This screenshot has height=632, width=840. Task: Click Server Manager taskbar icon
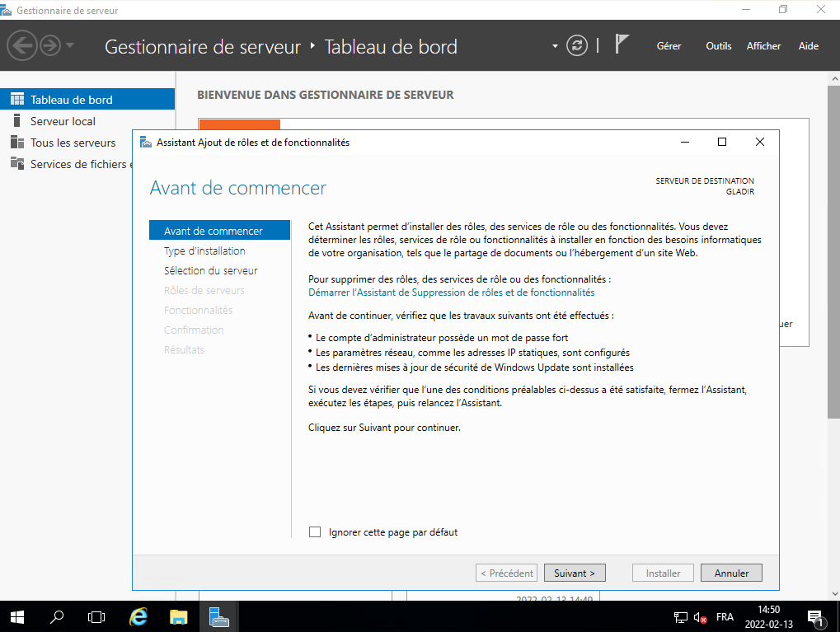218,617
